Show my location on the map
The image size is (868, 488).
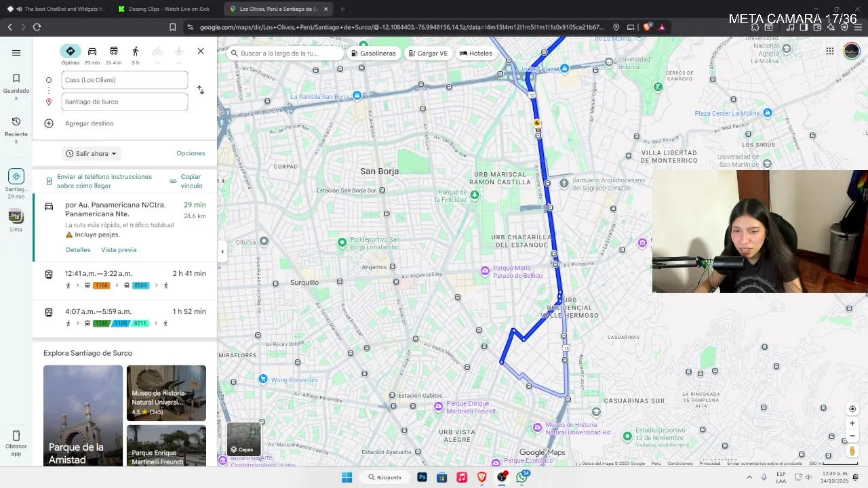tap(852, 409)
